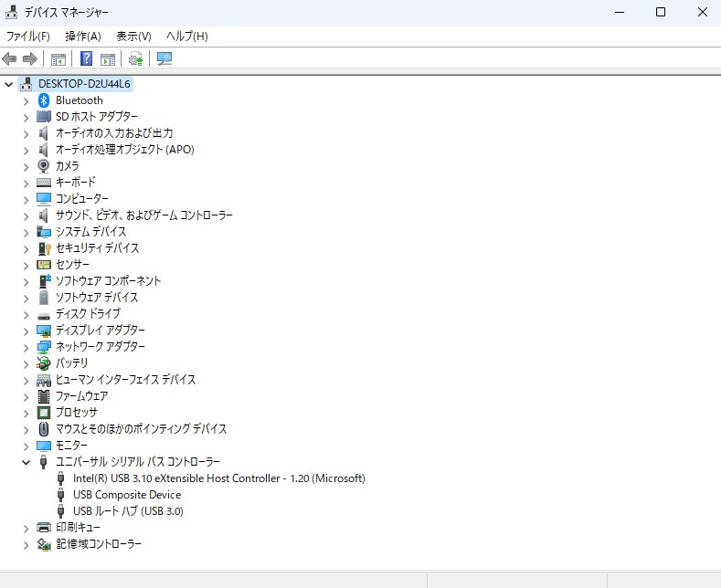Open the ヘルプ(H) menu
This screenshot has width=721, height=588.
pos(186,36)
